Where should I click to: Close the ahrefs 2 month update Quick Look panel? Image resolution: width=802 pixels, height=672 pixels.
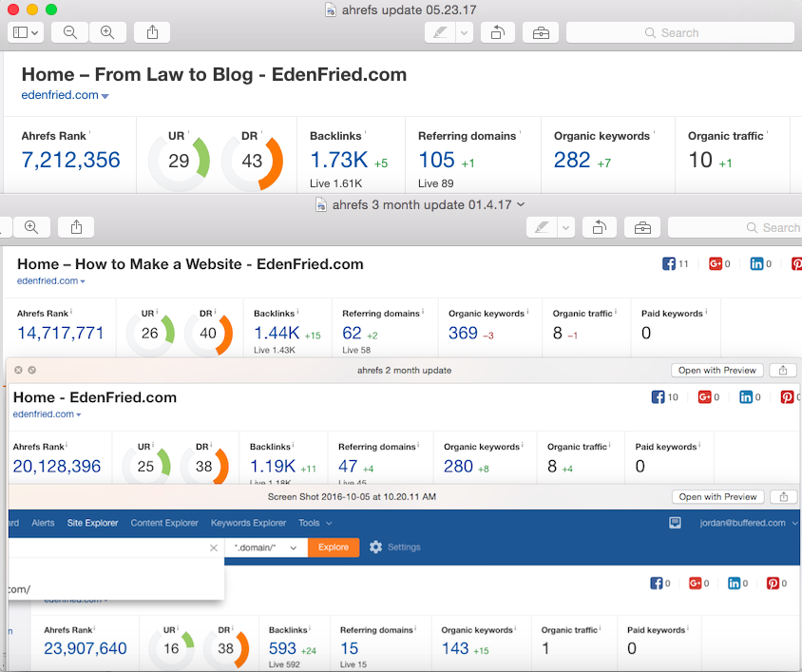[x=18, y=370]
